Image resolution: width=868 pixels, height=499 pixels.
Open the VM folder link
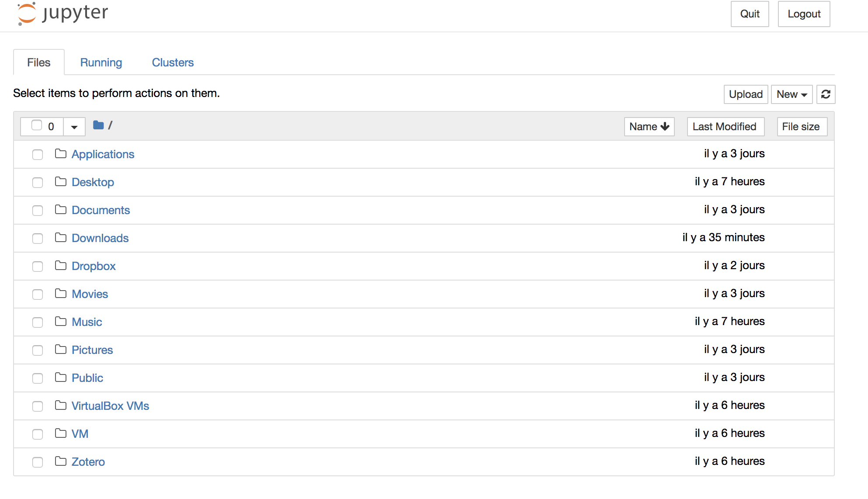click(80, 434)
